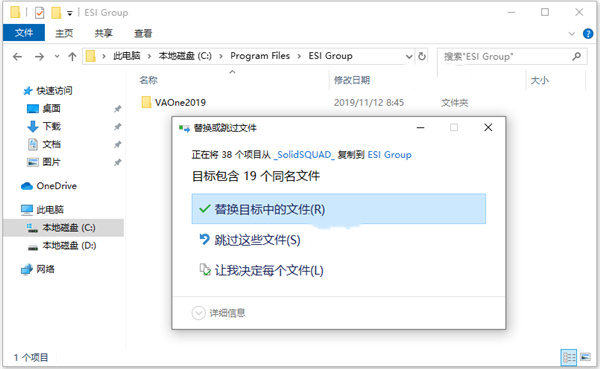Expand the ribbon with the chevron

(572, 34)
